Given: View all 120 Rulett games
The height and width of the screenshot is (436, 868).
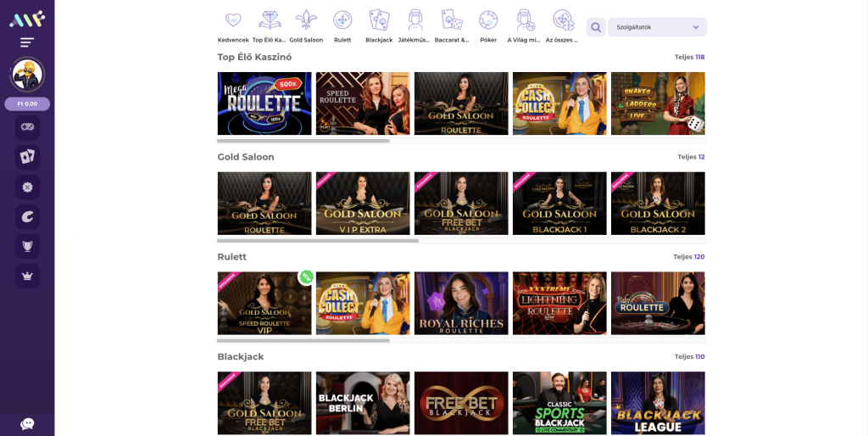Looking at the screenshot, I should (x=688, y=257).
